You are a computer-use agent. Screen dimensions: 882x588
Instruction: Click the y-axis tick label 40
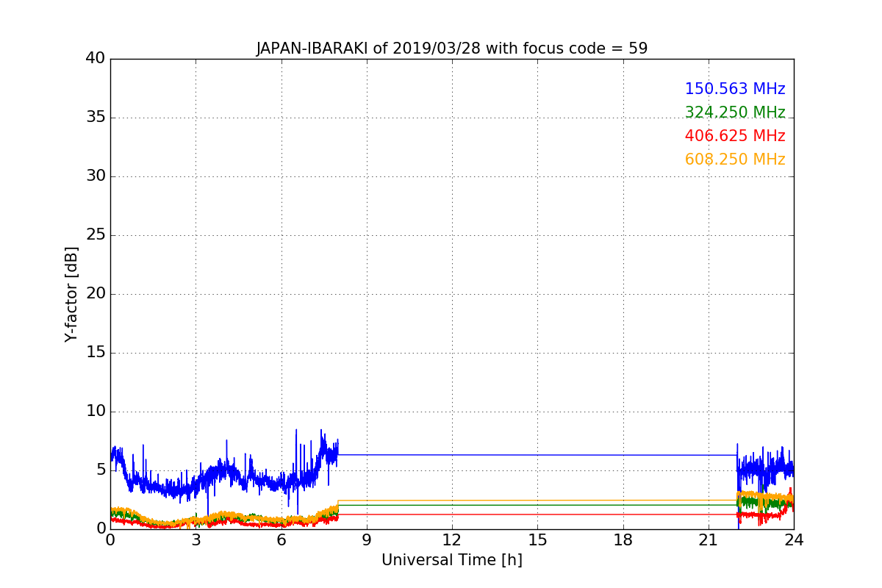pyautogui.click(x=96, y=59)
